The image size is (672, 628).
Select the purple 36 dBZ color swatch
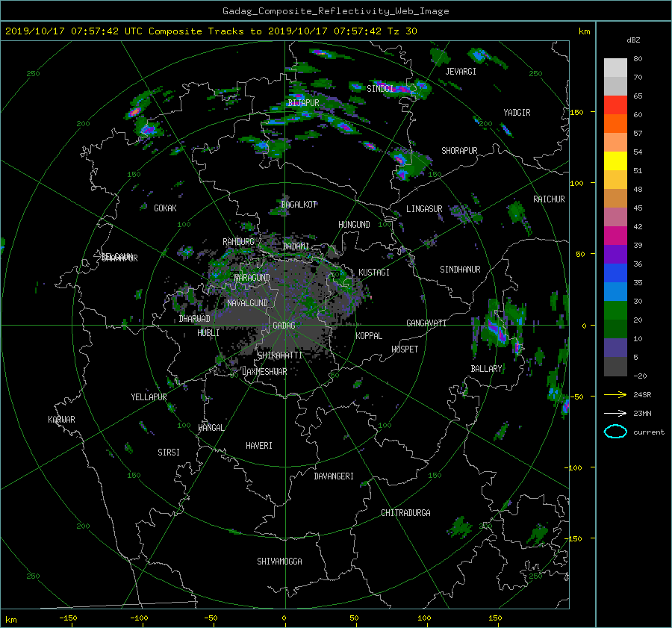pos(615,254)
